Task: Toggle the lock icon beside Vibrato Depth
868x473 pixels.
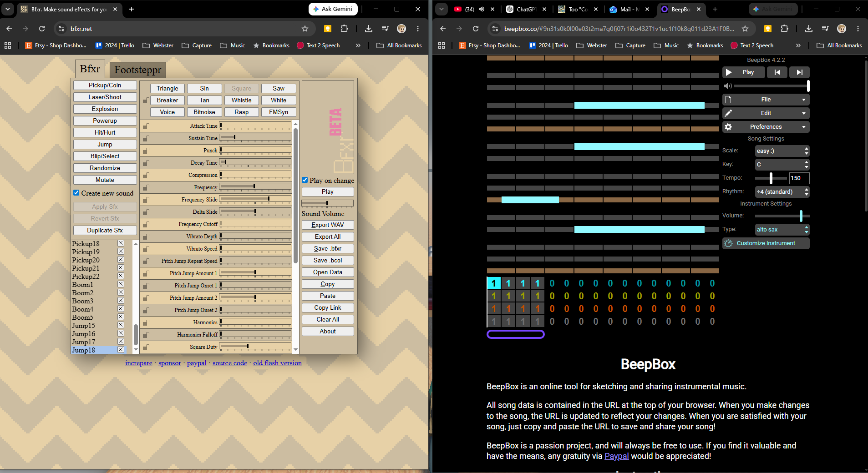Action: click(x=146, y=237)
